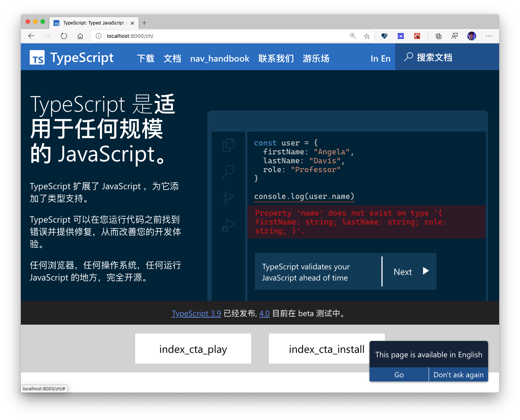Click the source control branch icon
Screen dimensions: 520x420
click(228, 198)
